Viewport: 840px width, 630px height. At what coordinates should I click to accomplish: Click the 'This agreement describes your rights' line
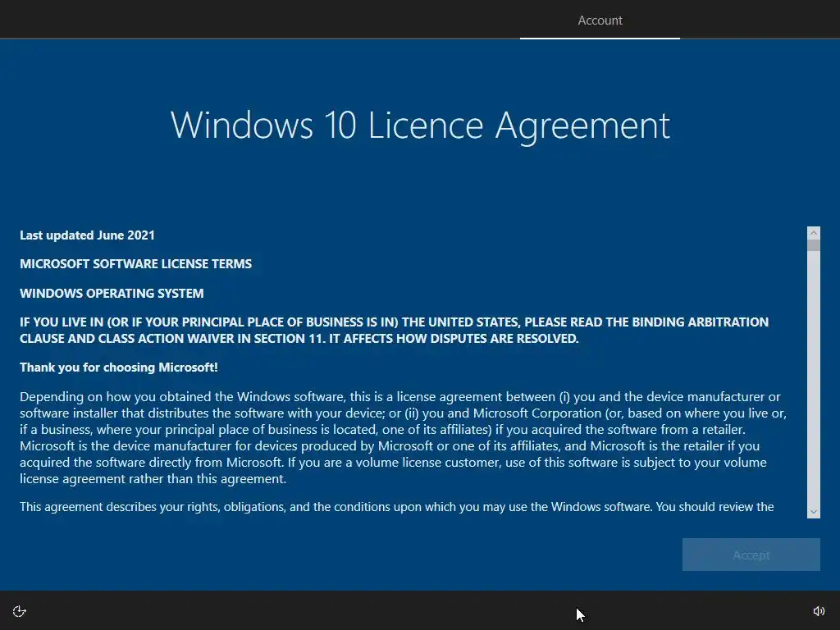click(397, 507)
